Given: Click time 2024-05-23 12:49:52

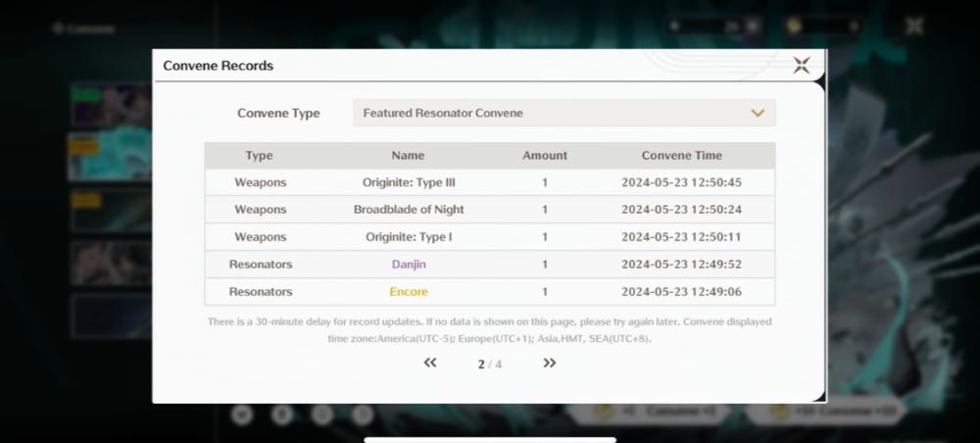Looking at the screenshot, I should 681,265.
